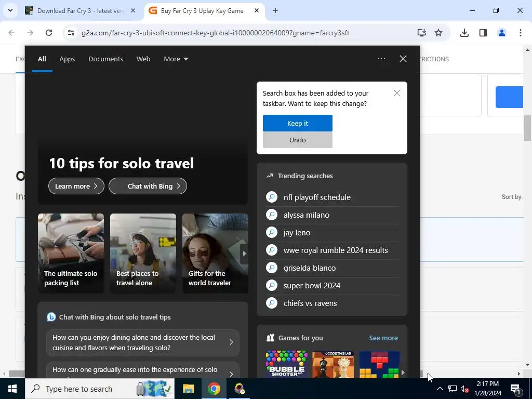Open Chrome downloads
Screen dimensions: 532x399
tap(464, 33)
